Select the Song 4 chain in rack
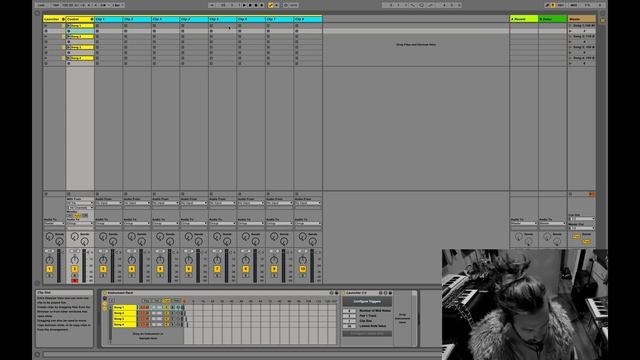This screenshot has width=640, height=360. pyautogui.click(x=124, y=324)
